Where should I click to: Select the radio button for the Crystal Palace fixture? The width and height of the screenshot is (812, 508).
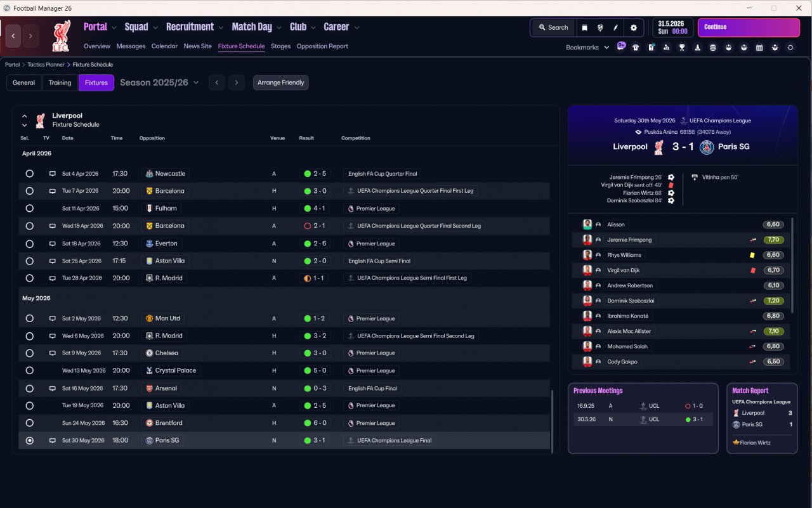coord(29,370)
